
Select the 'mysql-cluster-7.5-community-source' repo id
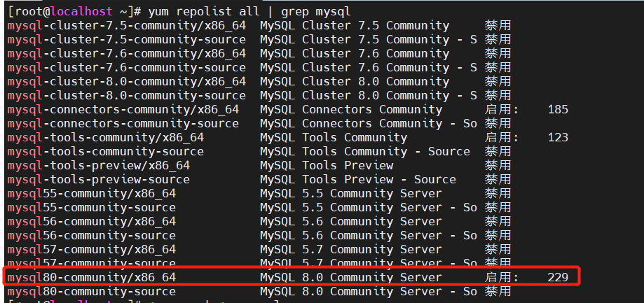tap(127, 40)
